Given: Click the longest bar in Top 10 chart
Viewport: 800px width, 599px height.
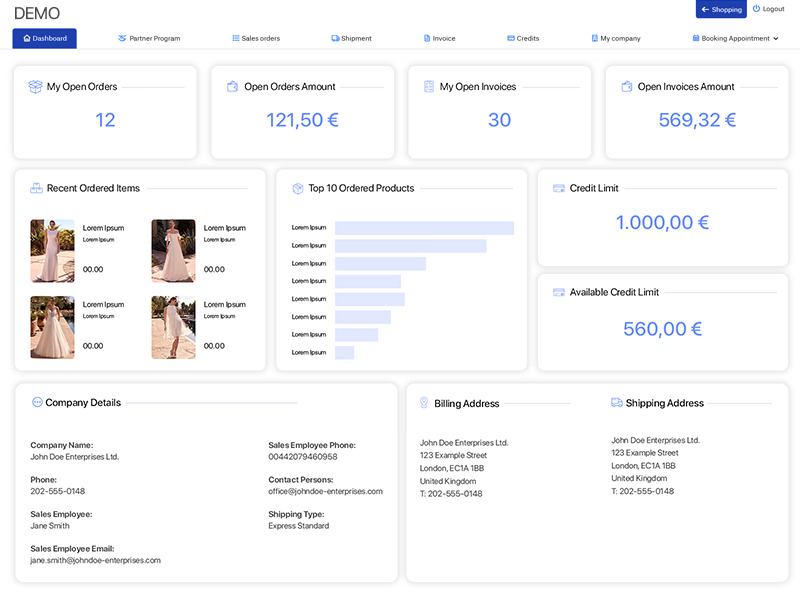Looking at the screenshot, I should [x=424, y=228].
